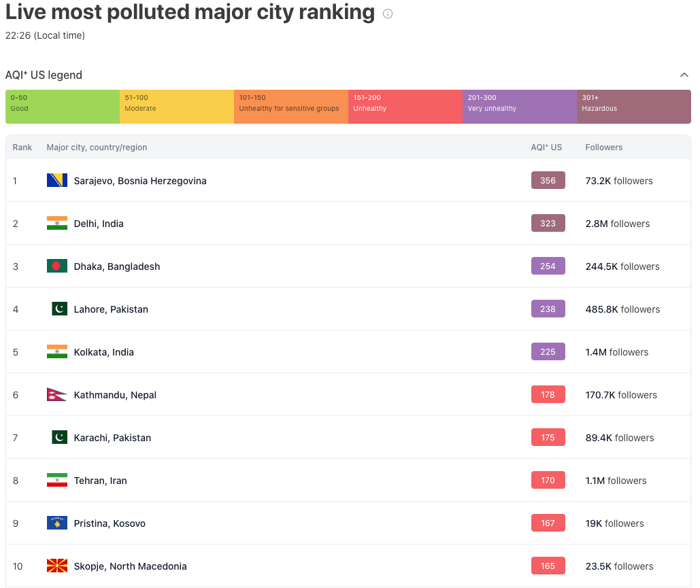Click the Bangladesh flag next to Dhaka

57,266
